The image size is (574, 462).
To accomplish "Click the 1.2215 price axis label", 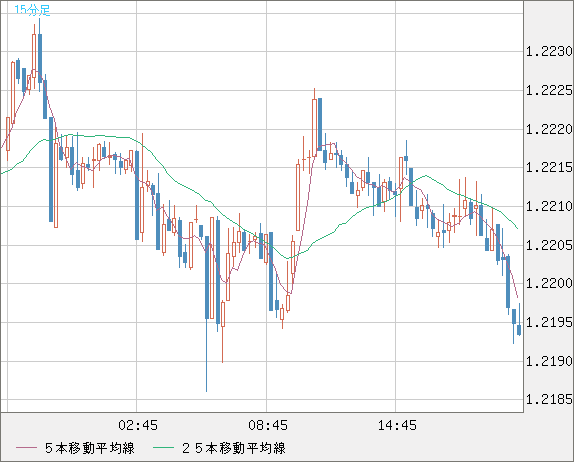I will [549, 167].
